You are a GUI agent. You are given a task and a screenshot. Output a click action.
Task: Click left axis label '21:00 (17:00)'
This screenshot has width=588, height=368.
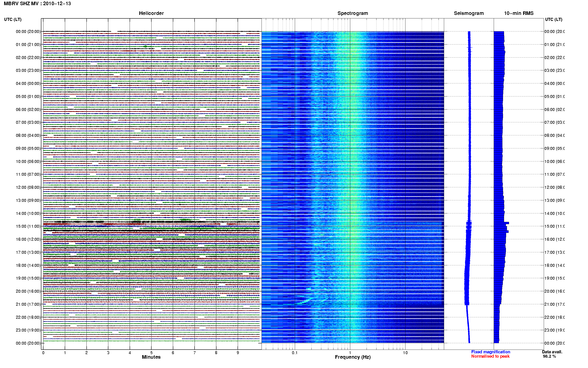coord(28,304)
